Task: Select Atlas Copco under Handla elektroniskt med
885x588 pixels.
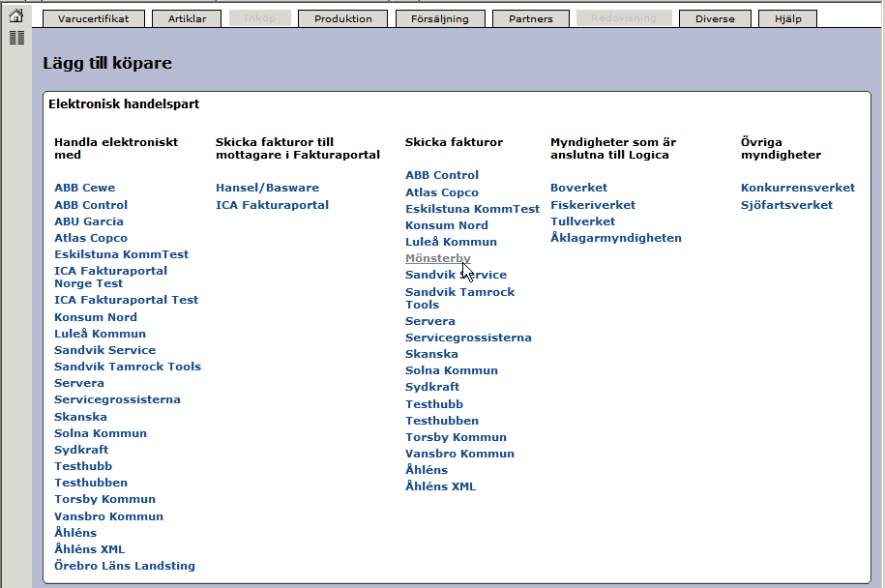Action: pyautogui.click(x=91, y=238)
